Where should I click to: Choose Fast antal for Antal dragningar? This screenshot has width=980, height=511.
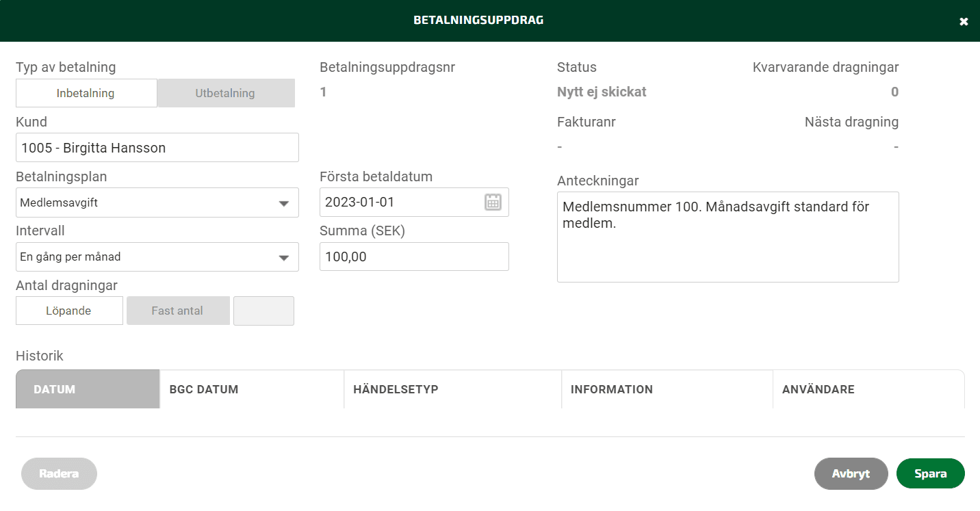178,311
